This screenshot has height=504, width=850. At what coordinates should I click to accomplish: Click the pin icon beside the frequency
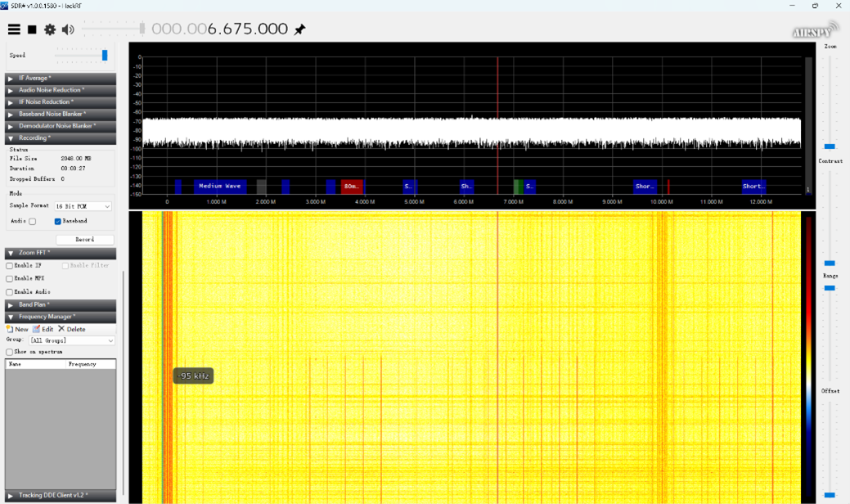[300, 29]
